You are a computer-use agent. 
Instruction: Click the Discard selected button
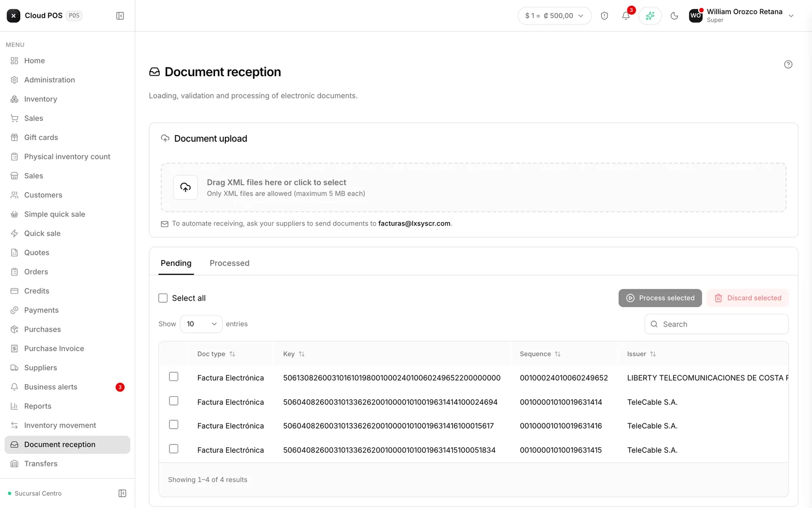pos(748,298)
